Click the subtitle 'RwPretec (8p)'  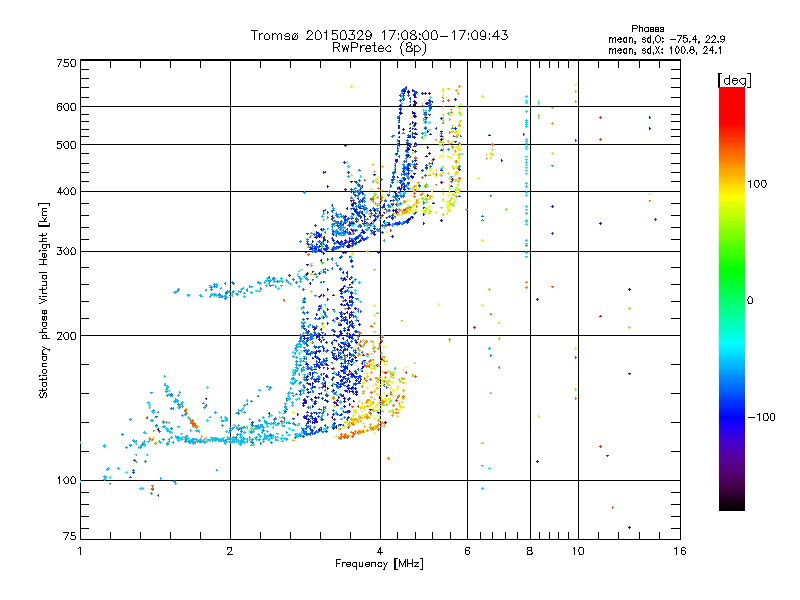pos(379,48)
